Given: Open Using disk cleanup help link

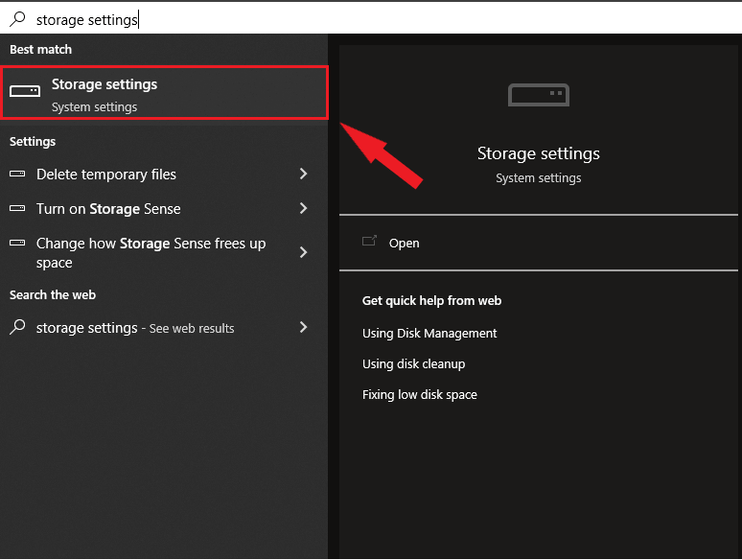Looking at the screenshot, I should click(x=413, y=364).
